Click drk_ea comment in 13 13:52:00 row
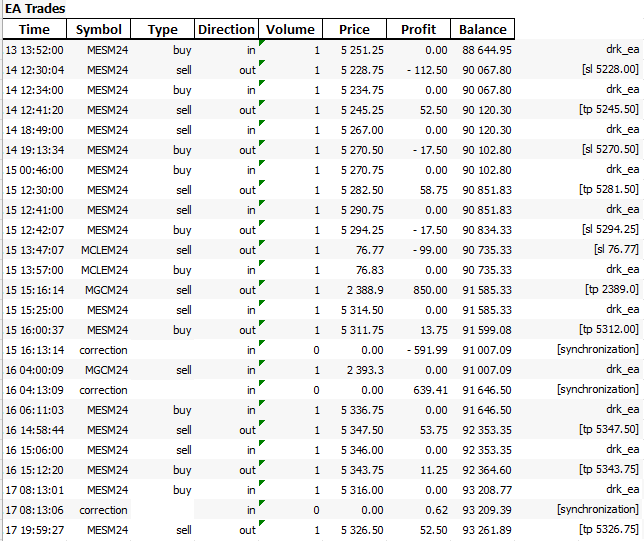Screen dimensions: 644x541 (x=623, y=49)
